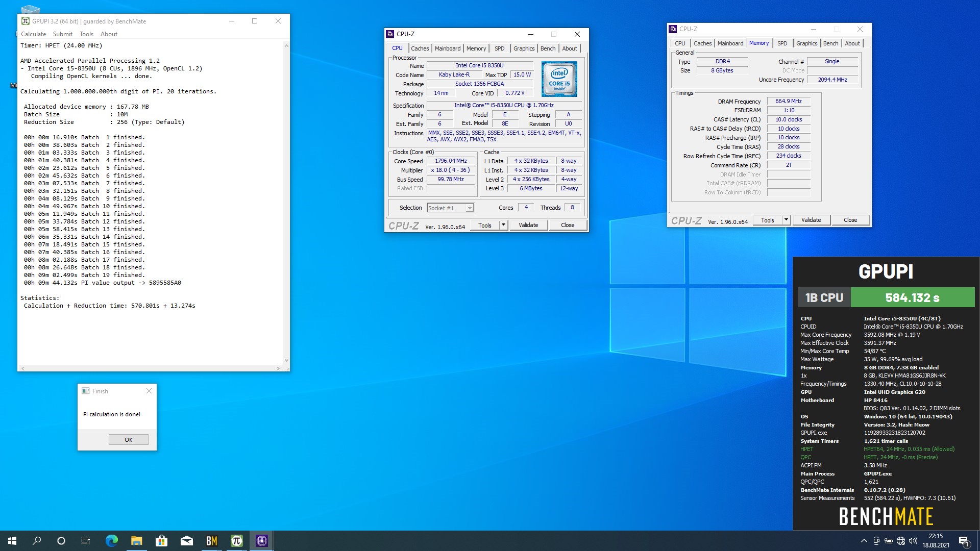Show hidden system tray icons chevron
This screenshot has width=980, height=551.
click(x=864, y=541)
